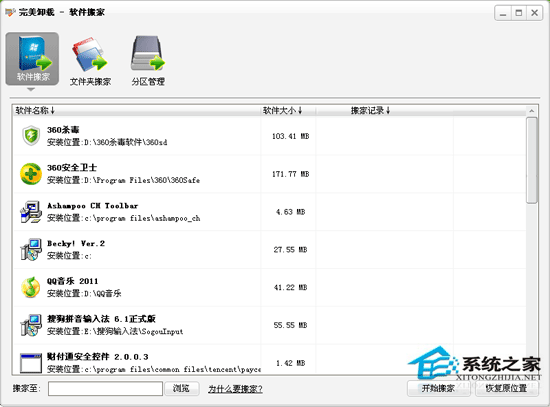The height and width of the screenshot is (407, 550).
Task: Select the QQ音乐 2011 row name
Action: (73, 281)
